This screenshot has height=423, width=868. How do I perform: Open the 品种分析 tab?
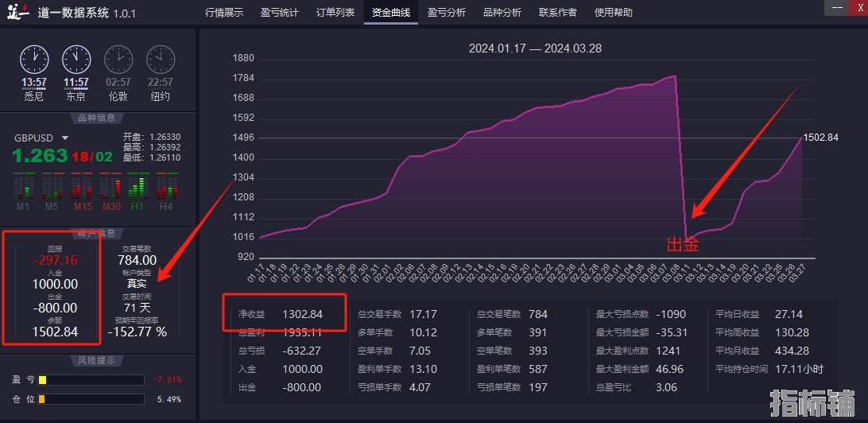pos(502,12)
